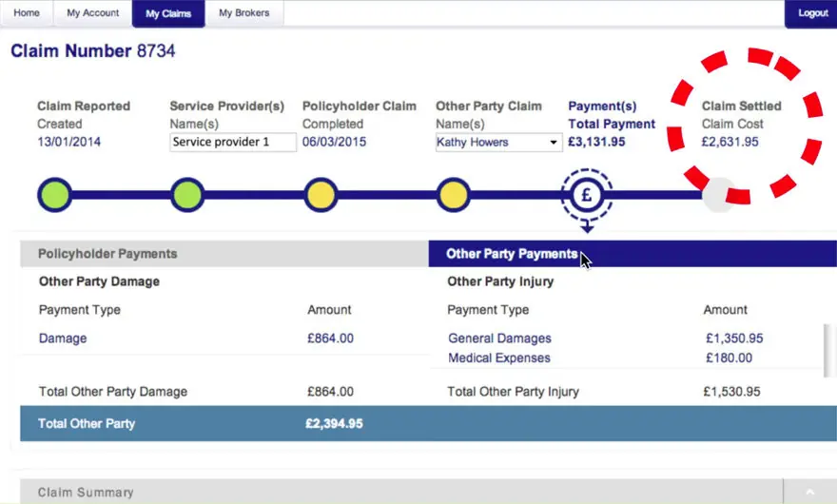Click the £1,530.95 Total Other Party Injury
The width and height of the screenshot is (837, 504).
pos(731,392)
